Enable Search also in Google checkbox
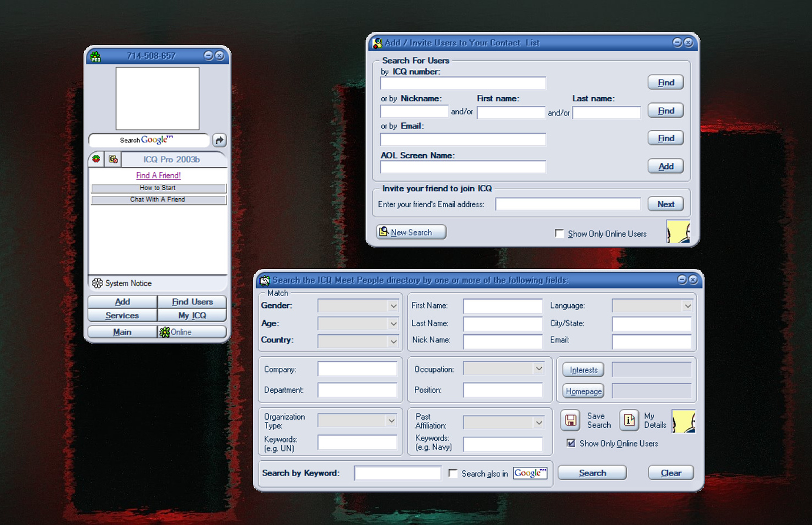This screenshot has width=812, height=525. 453,473
